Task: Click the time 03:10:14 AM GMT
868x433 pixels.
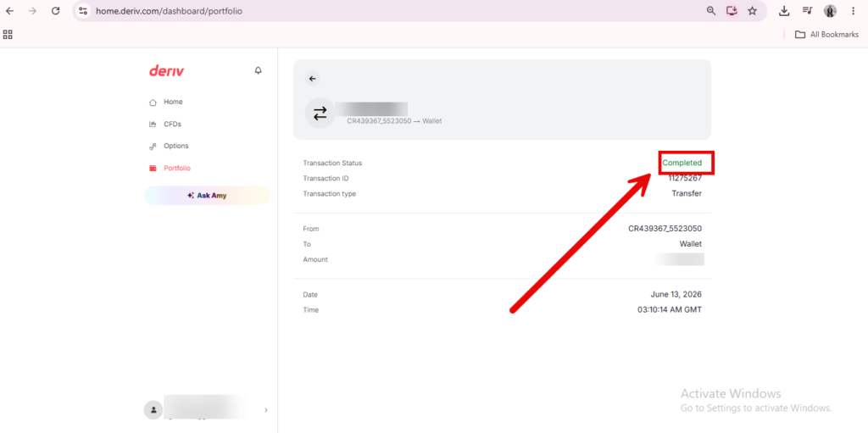Action: point(670,310)
